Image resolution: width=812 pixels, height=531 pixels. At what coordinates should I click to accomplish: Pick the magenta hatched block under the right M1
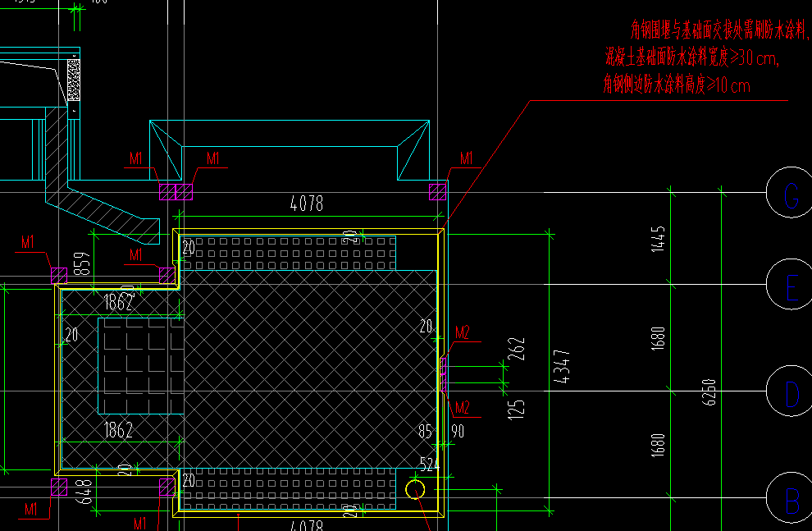click(x=438, y=191)
